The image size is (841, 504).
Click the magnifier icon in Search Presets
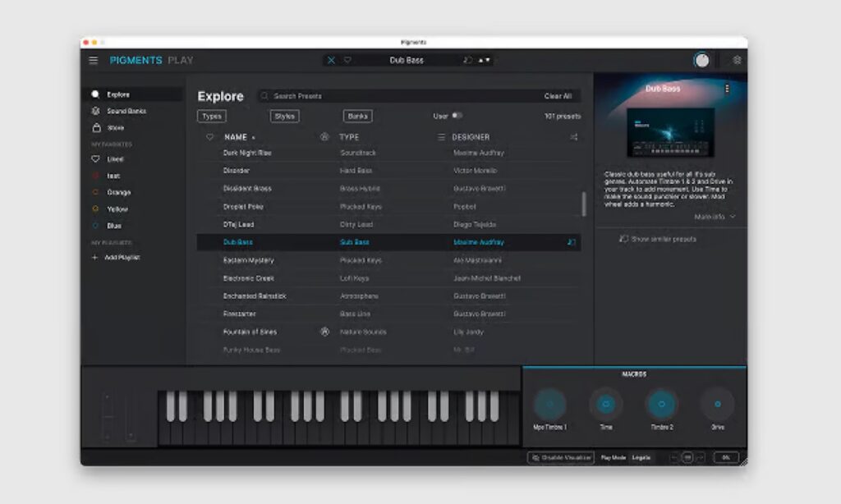tap(264, 96)
